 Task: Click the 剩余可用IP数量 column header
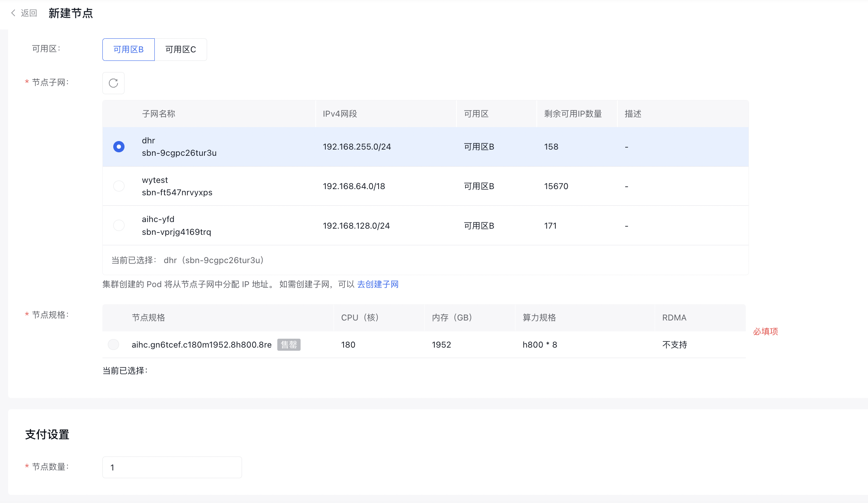click(573, 114)
